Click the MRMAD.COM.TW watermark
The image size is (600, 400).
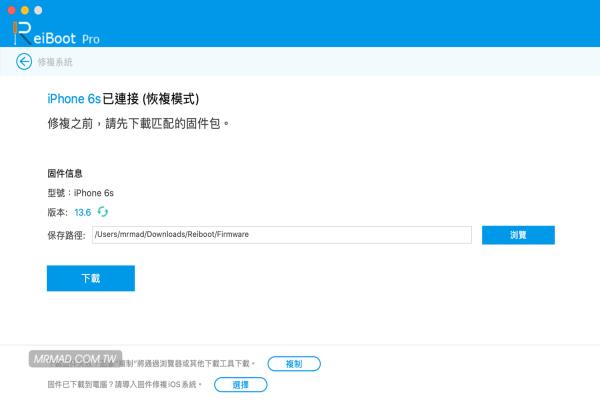[75, 359]
